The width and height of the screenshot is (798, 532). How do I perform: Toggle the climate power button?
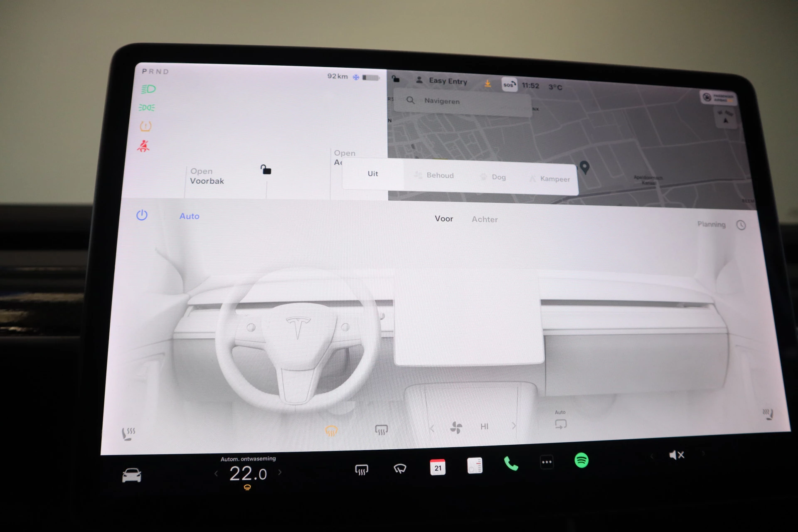click(142, 215)
